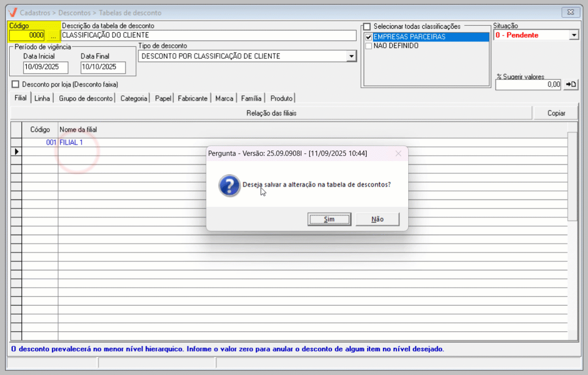Check NAO DEFINIDO classification
588x375 pixels.
click(x=369, y=46)
